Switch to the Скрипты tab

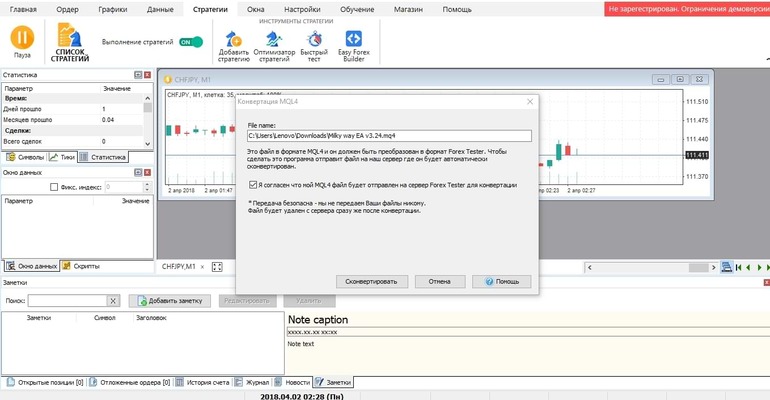point(81,266)
